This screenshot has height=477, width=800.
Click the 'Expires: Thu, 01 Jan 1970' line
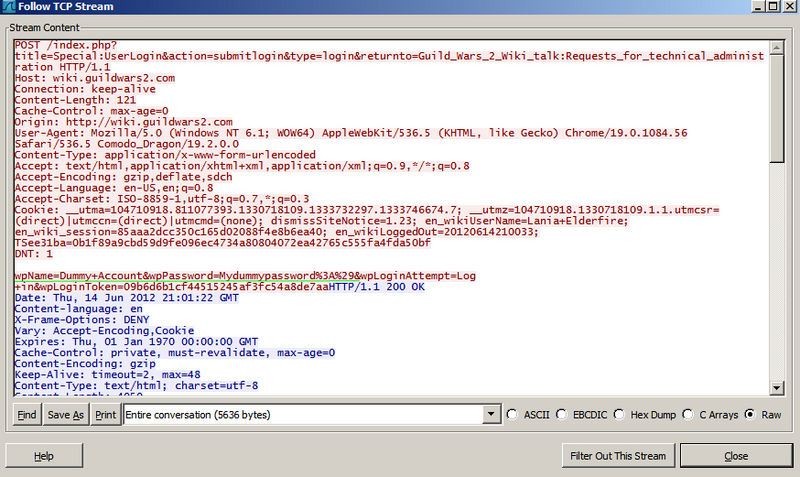[x=136, y=342]
